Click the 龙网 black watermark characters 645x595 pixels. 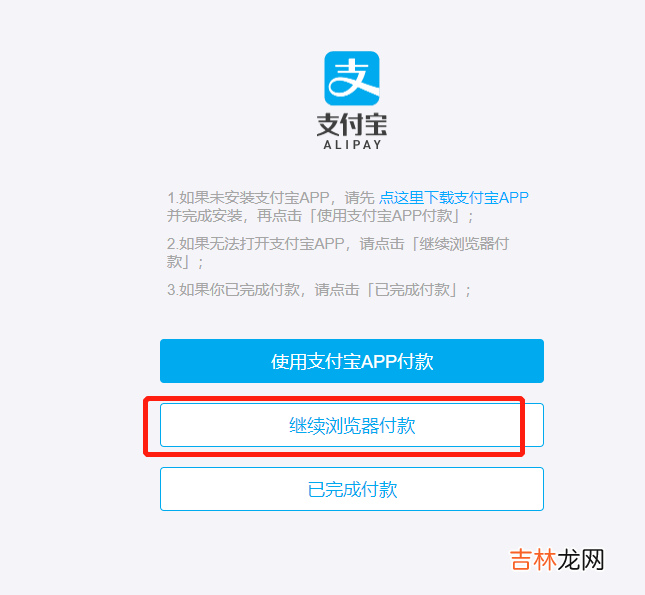580,560
